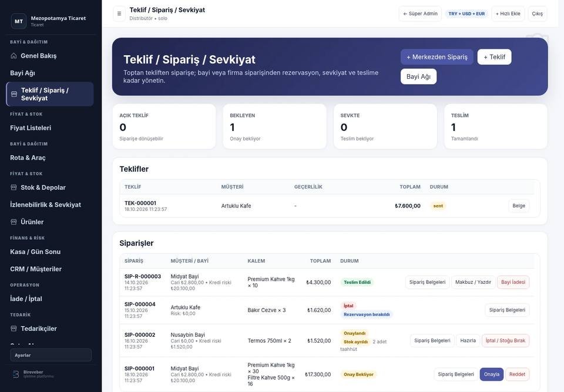This screenshot has height=392, width=564.
Task: Click the + Teklif button
Action: tap(494, 57)
